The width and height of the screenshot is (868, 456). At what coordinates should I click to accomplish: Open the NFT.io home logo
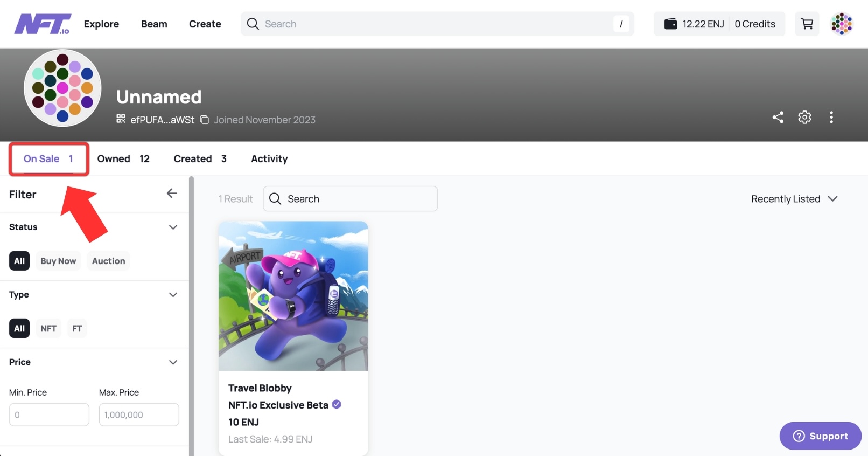click(43, 24)
